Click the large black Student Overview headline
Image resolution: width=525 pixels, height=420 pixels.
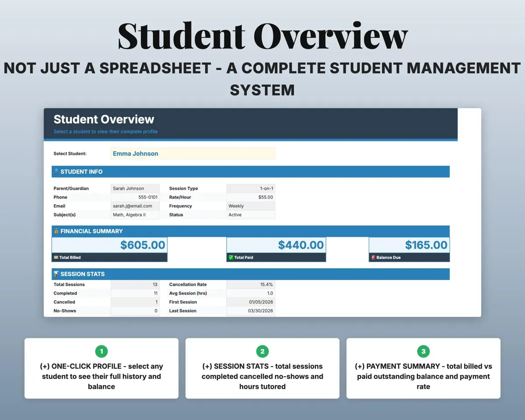[262, 36]
